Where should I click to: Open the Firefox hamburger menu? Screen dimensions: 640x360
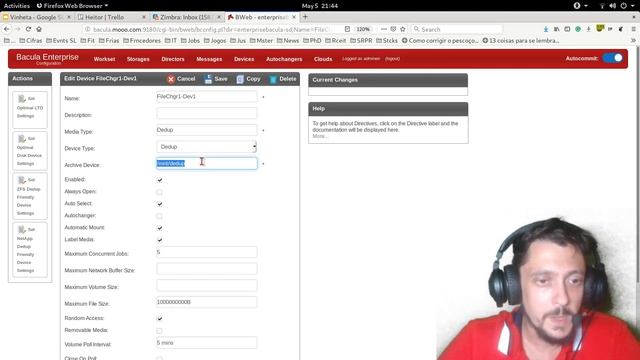pyautogui.click(x=633, y=29)
